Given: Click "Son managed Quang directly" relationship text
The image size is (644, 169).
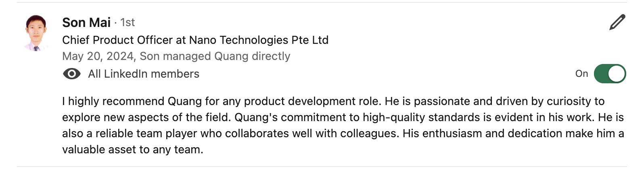Looking at the screenshot, I should click(x=215, y=56).
